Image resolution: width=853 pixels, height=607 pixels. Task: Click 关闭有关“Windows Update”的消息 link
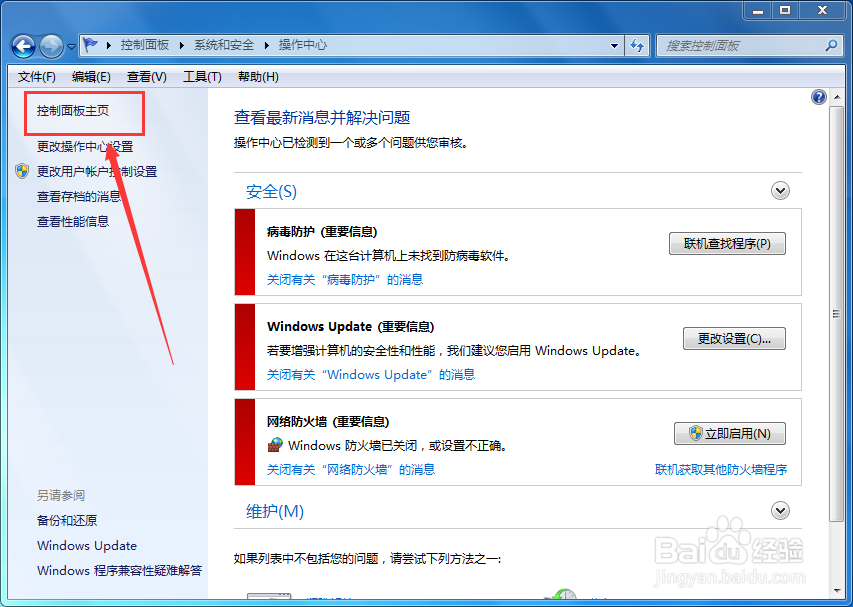point(371,375)
